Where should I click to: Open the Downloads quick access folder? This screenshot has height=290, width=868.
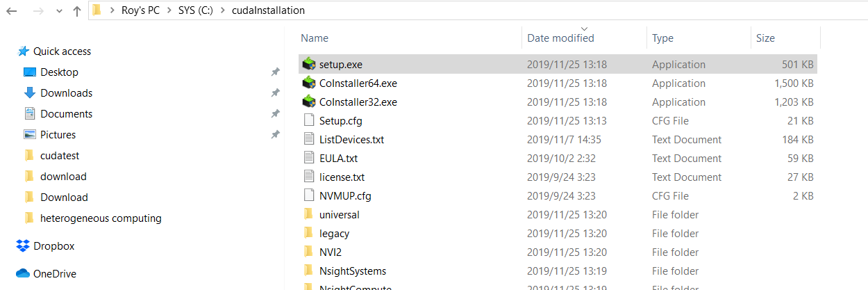[66, 92]
